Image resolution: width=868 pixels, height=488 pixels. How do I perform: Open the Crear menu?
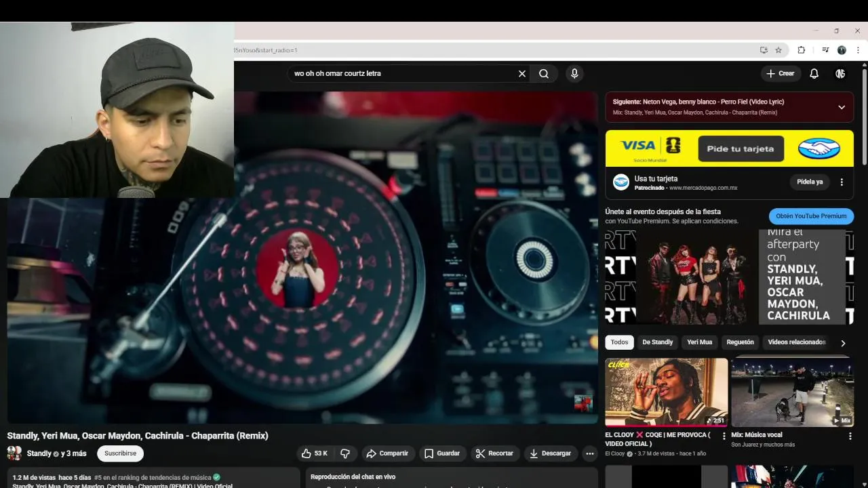[781, 74]
